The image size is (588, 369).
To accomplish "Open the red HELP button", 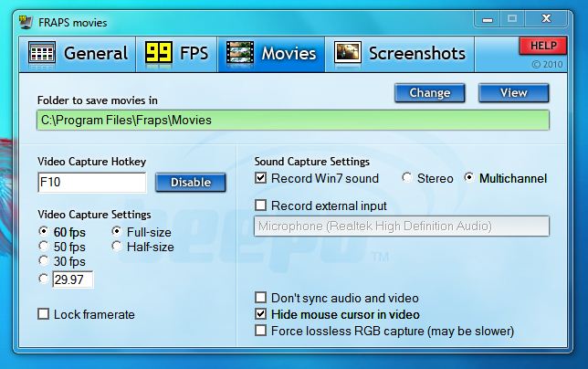I will click(543, 46).
